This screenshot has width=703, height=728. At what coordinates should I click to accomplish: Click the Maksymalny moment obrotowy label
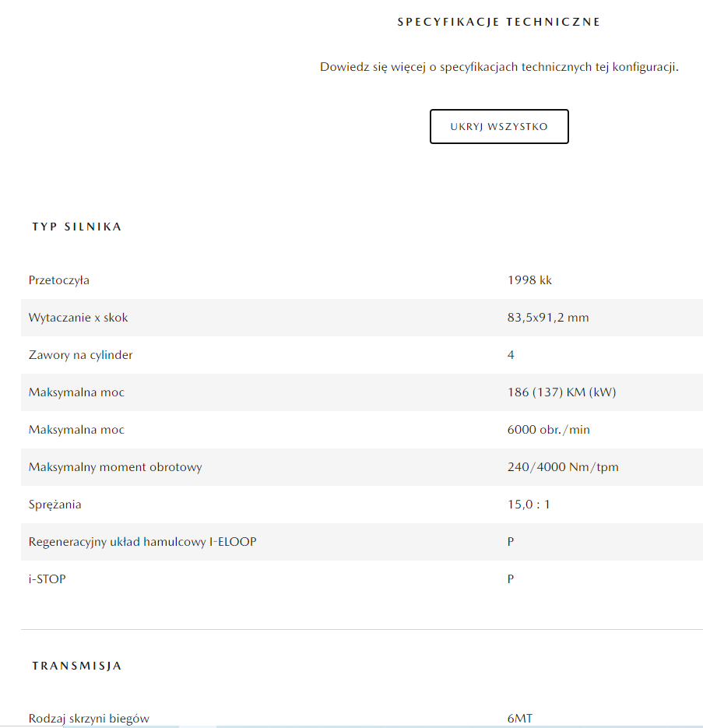click(x=115, y=467)
